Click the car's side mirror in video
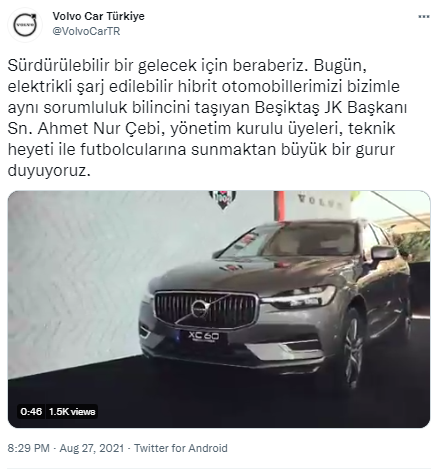Image resolution: width=441 pixels, height=469 pixels. (x=383, y=253)
